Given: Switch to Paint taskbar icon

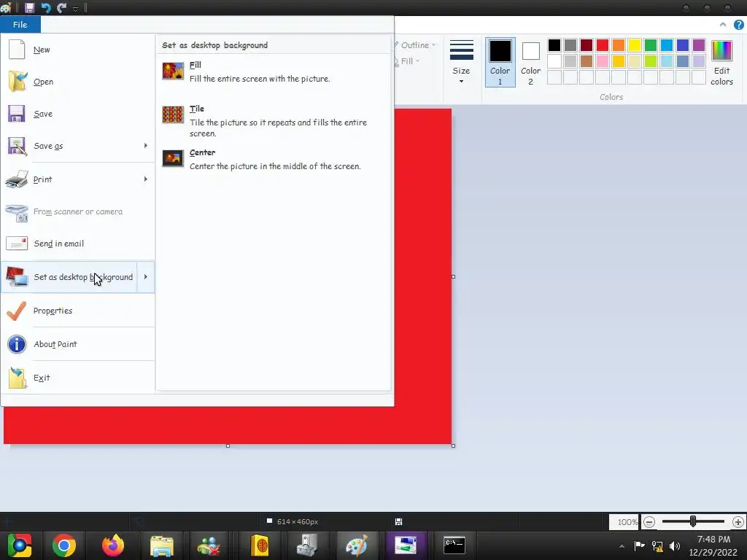Looking at the screenshot, I should 356,545.
